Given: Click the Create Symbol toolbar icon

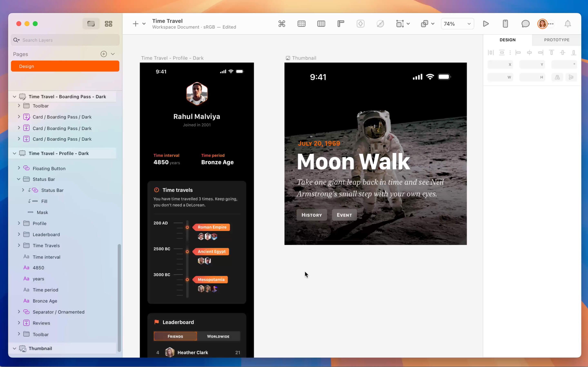Looking at the screenshot, I should coord(360,24).
